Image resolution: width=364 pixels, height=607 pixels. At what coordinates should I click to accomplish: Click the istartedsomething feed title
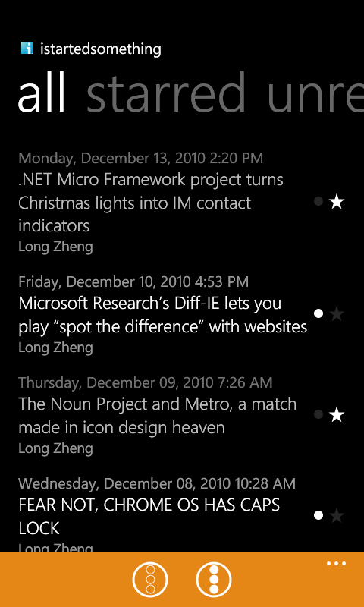pyautogui.click(x=101, y=49)
